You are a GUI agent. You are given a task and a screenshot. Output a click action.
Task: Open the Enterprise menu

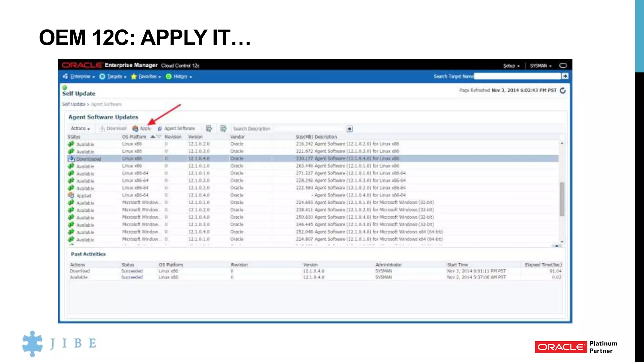(x=79, y=76)
